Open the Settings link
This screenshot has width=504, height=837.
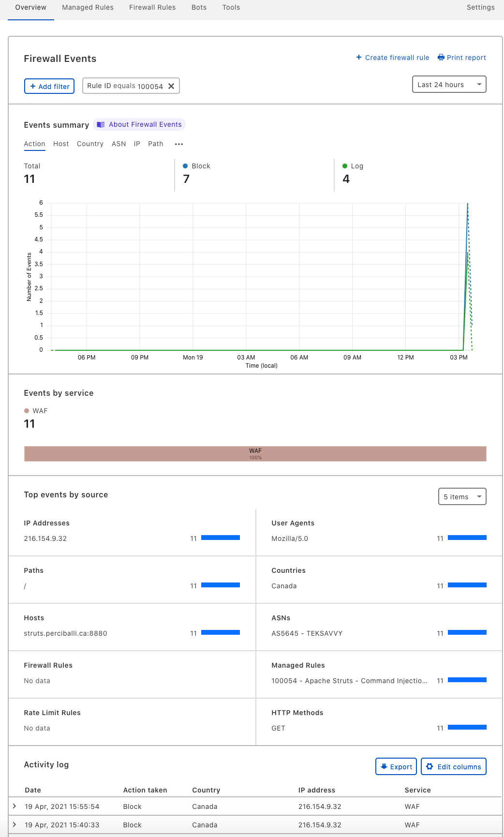point(480,8)
